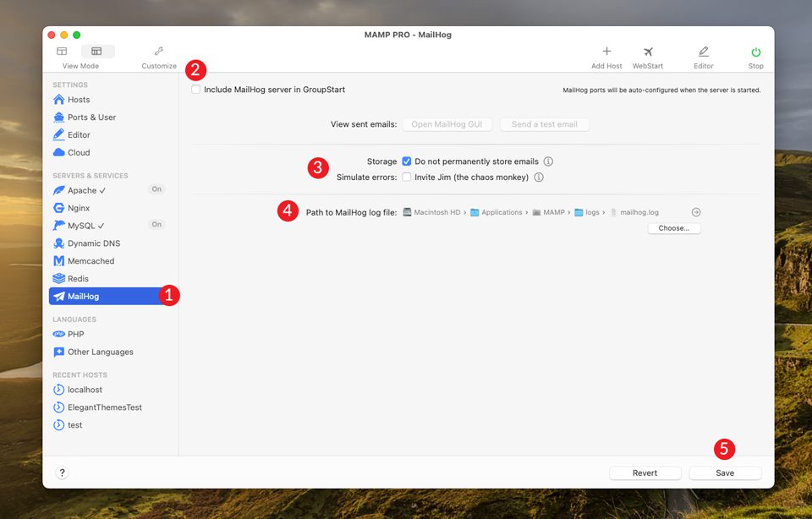The image size is (812, 519).
Task: Disable Do not permanently store emails
Action: 406,161
